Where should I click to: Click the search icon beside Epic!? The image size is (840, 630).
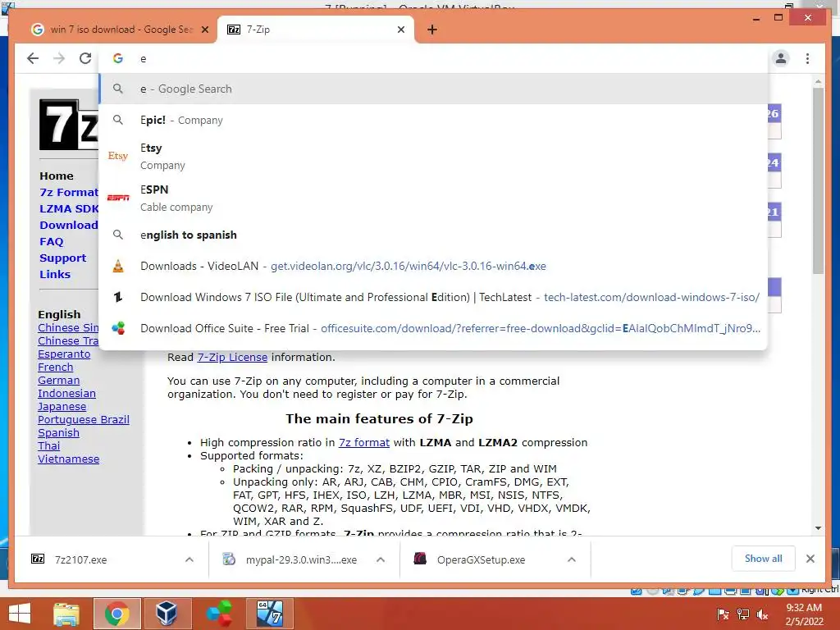(118, 120)
